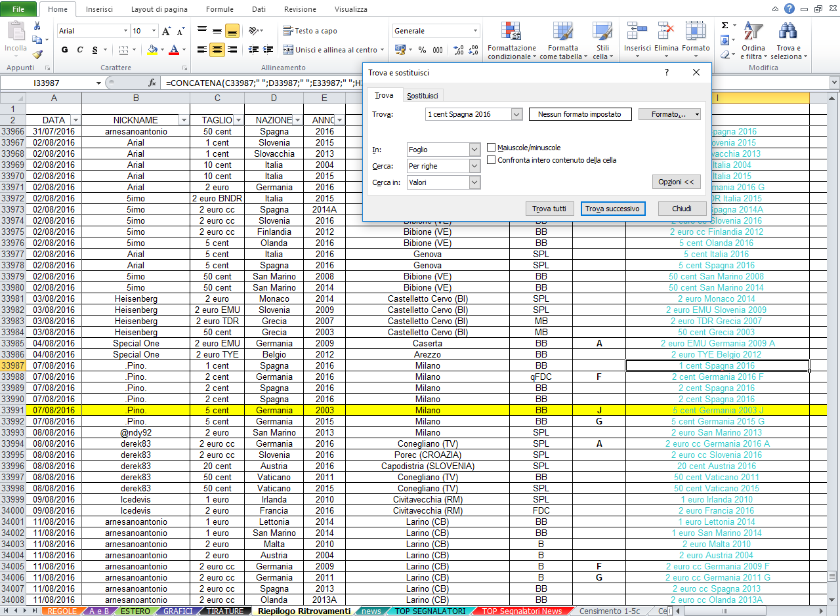Screen dimensions: 840x616
Task: Open the NAZIONE column filter dropdown
Action: click(x=298, y=120)
